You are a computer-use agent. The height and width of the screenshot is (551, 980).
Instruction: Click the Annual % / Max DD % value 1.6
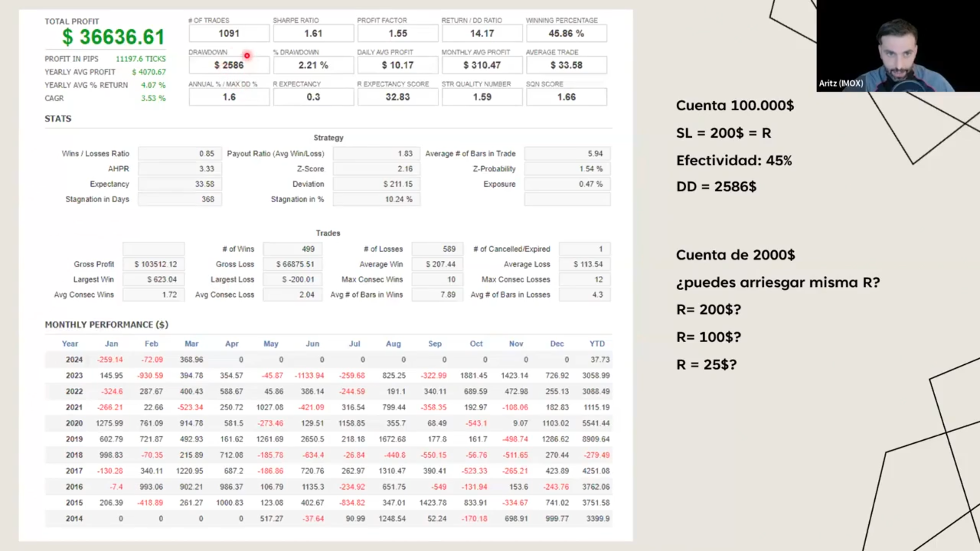(x=229, y=97)
